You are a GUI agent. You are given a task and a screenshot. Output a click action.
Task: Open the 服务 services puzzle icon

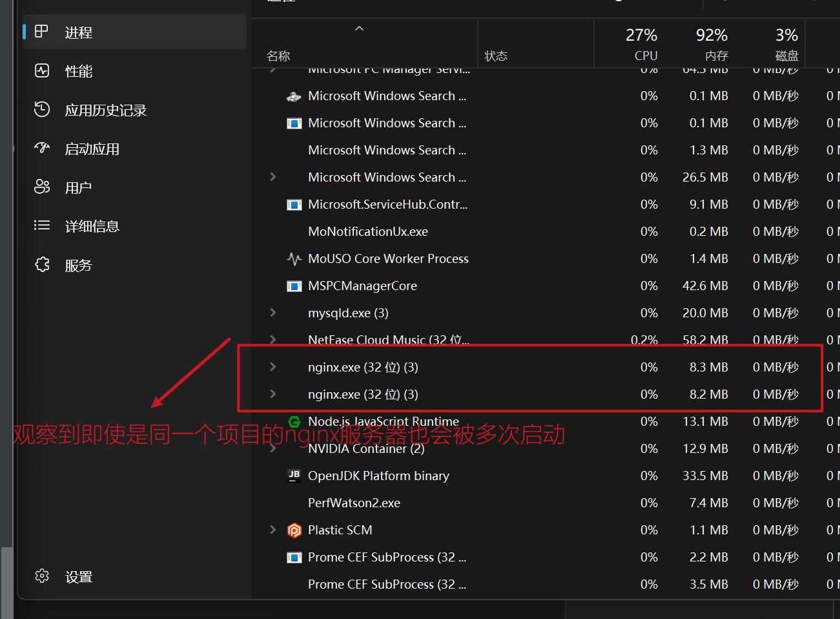click(x=41, y=264)
